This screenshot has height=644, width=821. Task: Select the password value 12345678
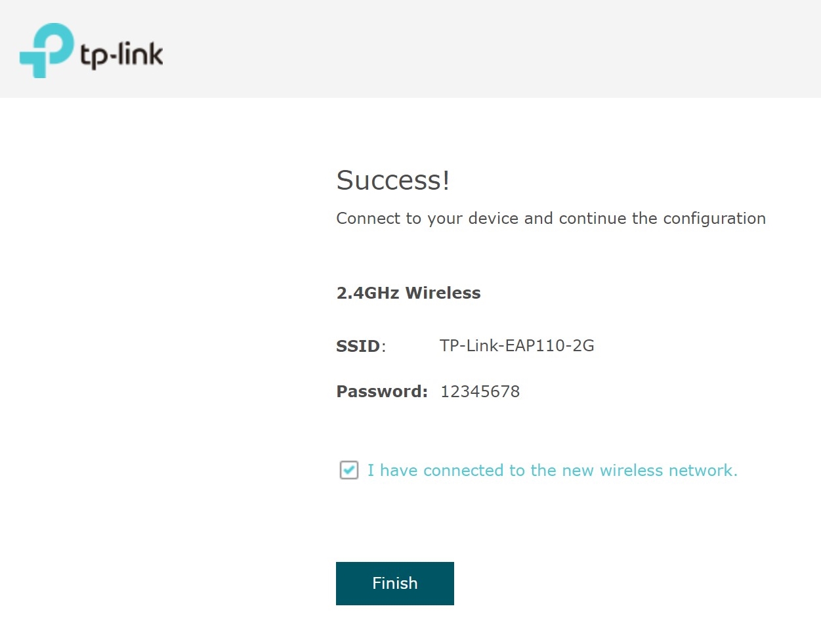[x=480, y=392]
